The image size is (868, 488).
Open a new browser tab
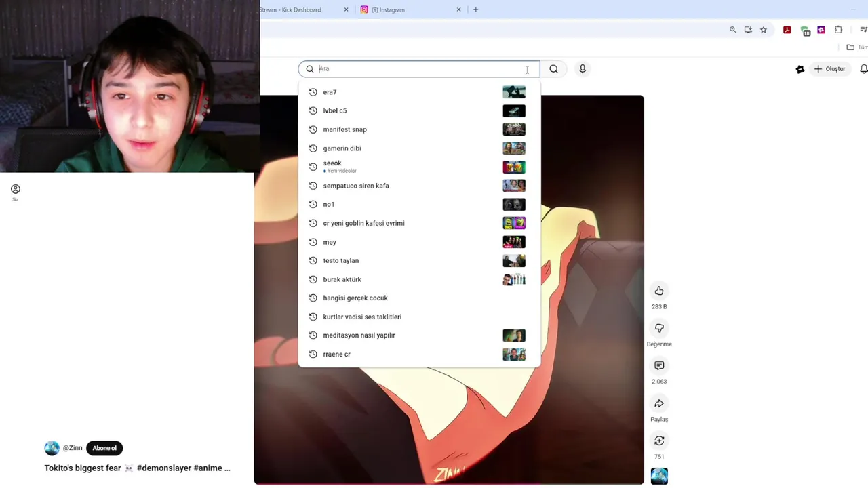475,9
